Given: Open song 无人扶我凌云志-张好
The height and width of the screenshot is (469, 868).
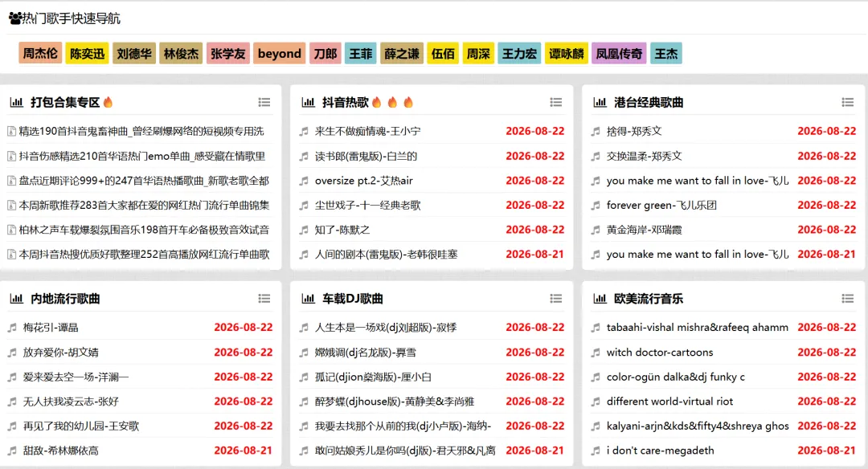Looking at the screenshot, I should [x=71, y=402].
